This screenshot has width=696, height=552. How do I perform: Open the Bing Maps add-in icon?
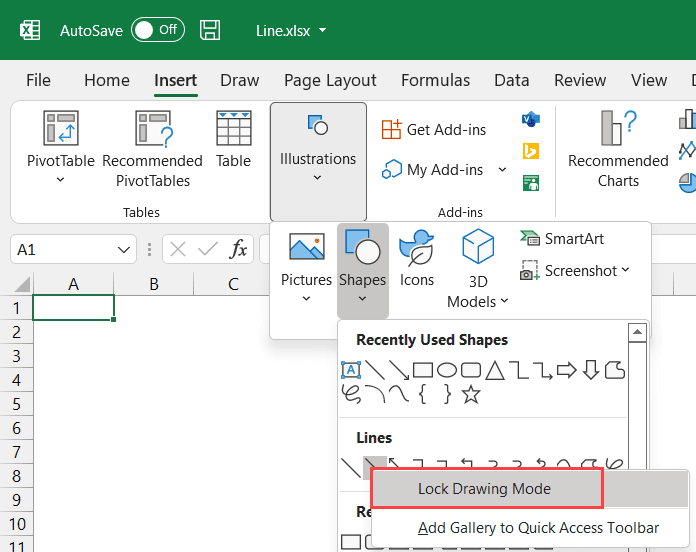pos(531,151)
